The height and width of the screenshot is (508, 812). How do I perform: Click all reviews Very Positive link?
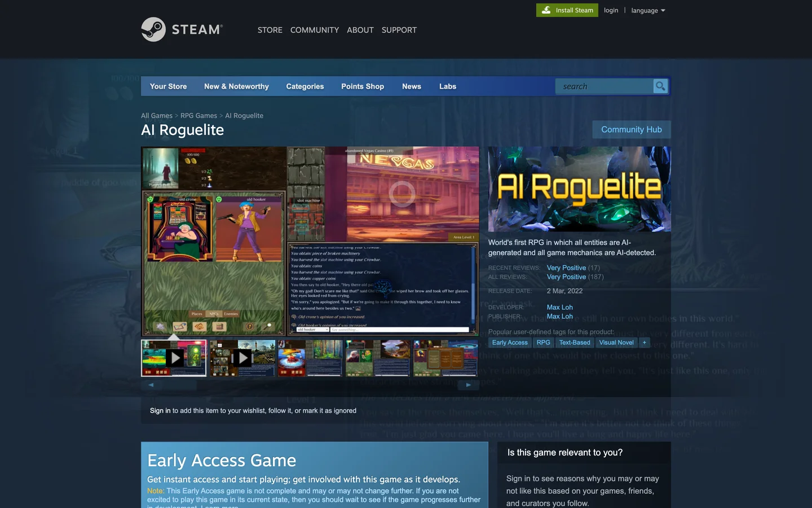click(x=566, y=277)
